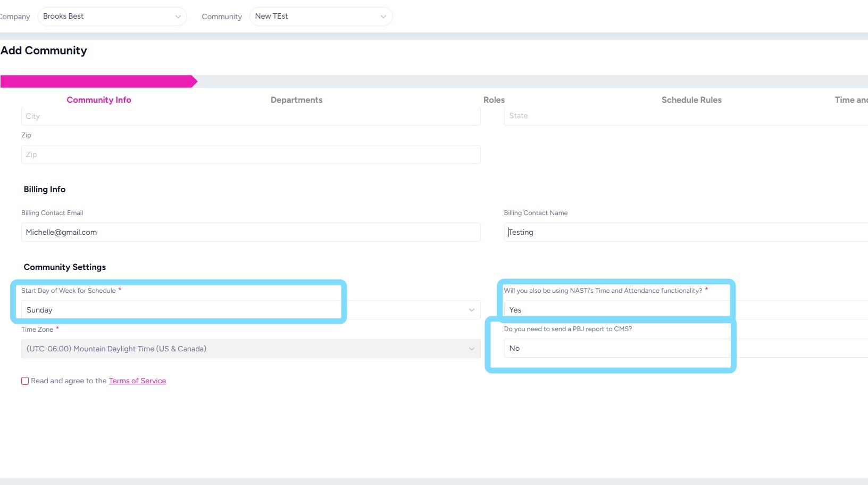Switch to the Community Info step
868x485 pixels.
click(99, 100)
